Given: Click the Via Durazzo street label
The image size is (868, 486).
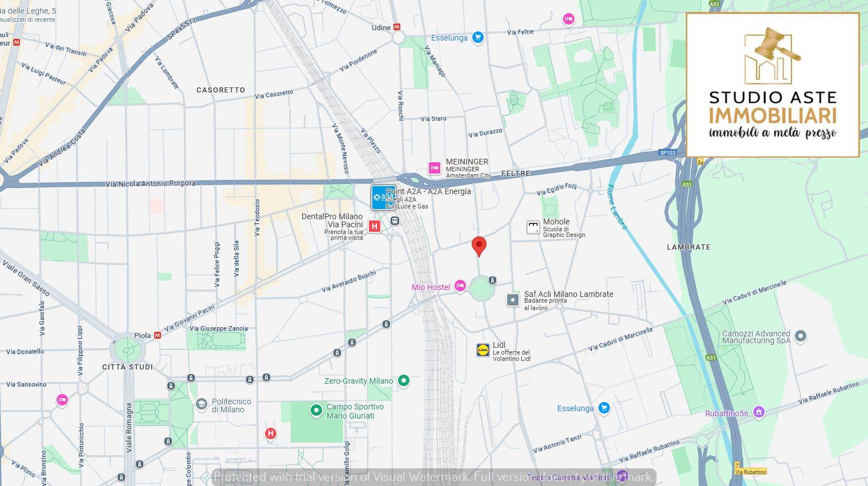Looking at the screenshot, I should pyautogui.click(x=485, y=133).
